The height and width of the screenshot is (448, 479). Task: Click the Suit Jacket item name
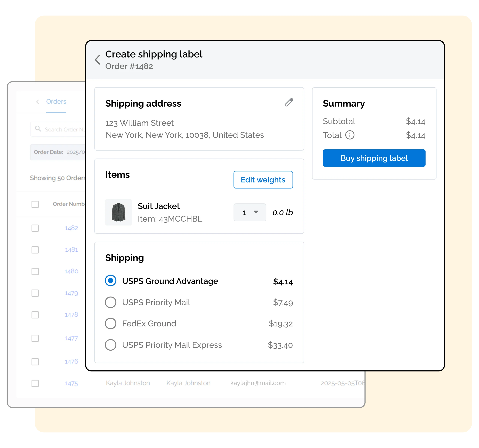[158, 206]
